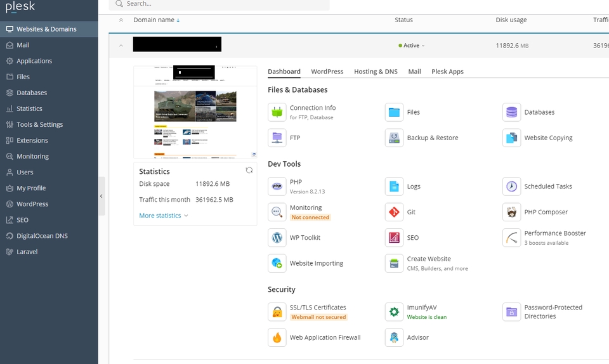Open the Web Application Firewall flame icon
Image resolution: width=609 pixels, height=364 pixels.
tap(277, 337)
